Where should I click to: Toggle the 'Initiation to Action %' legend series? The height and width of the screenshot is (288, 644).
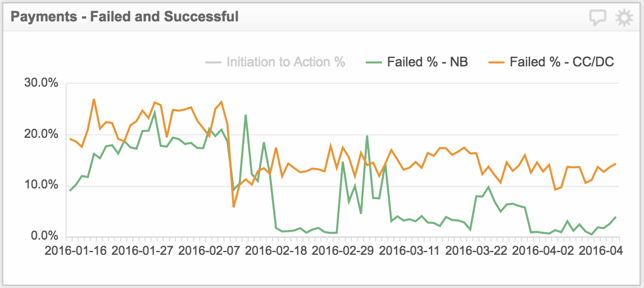(x=285, y=62)
